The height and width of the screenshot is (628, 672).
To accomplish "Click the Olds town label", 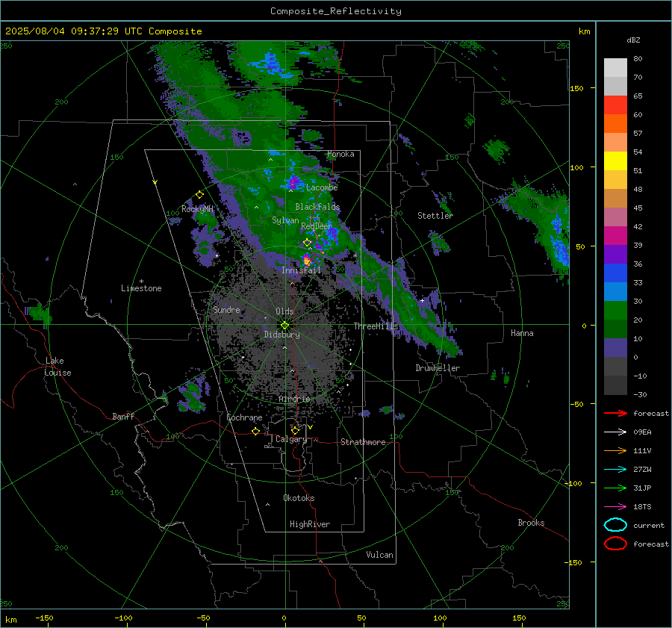I will click(x=284, y=311).
